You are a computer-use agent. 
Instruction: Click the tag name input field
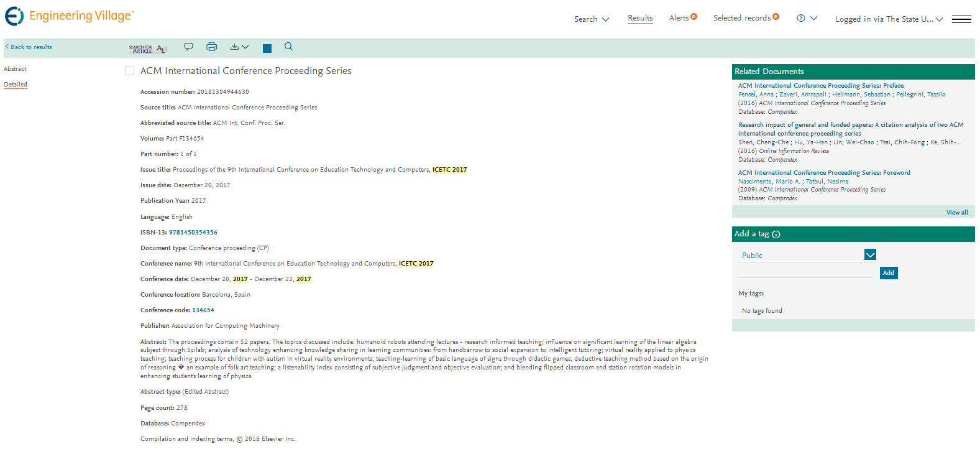point(806,272)
